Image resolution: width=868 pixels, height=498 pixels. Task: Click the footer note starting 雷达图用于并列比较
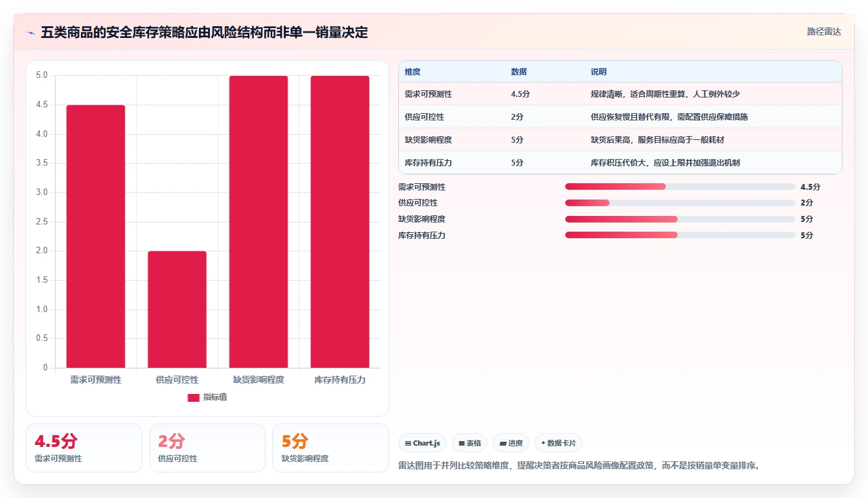point(579,466)
